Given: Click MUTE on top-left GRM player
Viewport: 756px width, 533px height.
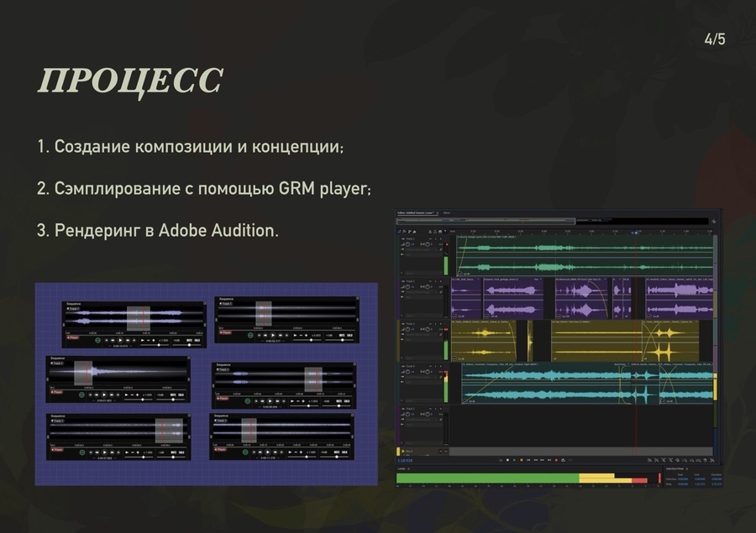Looking at the screenshot, I should coord(189,340).
